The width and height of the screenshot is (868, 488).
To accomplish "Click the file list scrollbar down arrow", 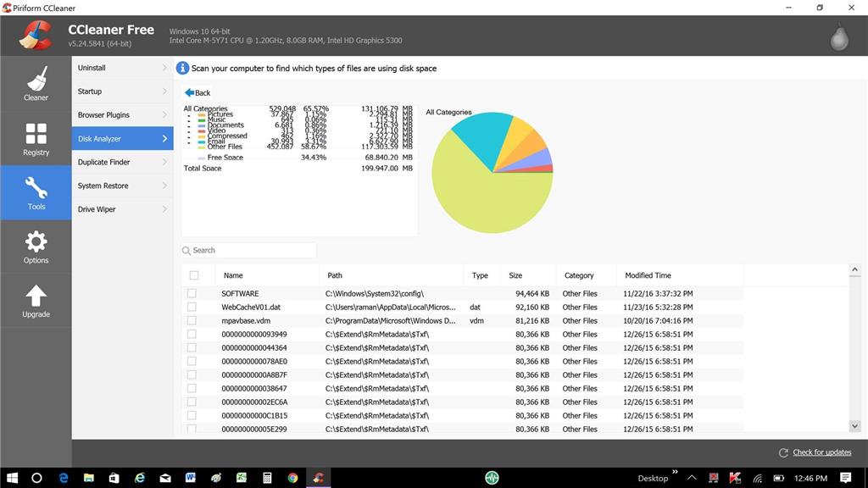I will point(854,426).
